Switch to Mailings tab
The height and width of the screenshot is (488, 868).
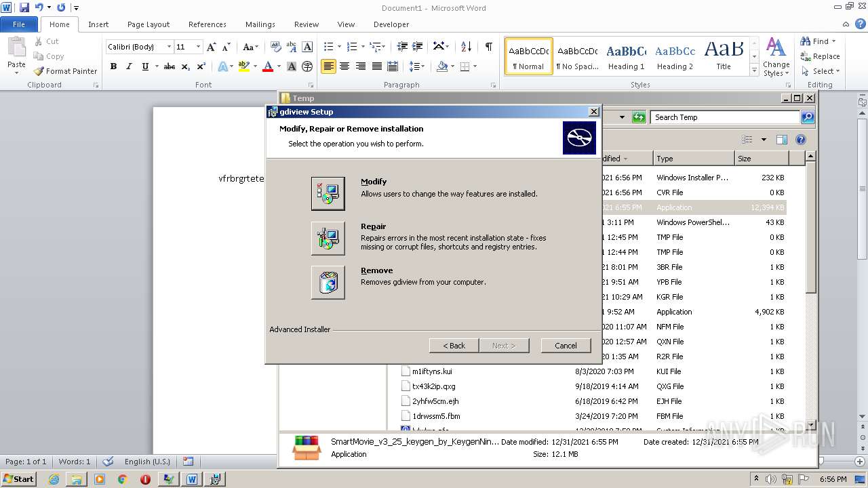(260, 24)
